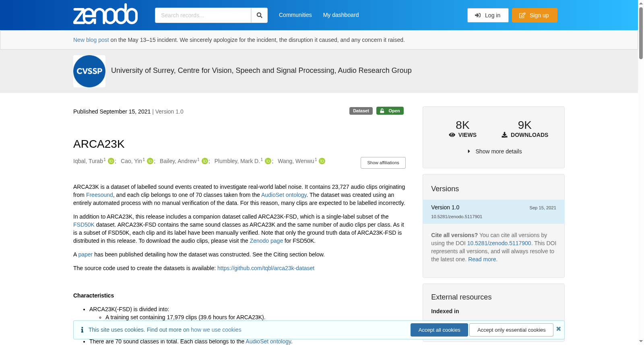Open the how we use cookies link
Image resolution: width=644 pixels, height=345 pixels.
(216, 330)
